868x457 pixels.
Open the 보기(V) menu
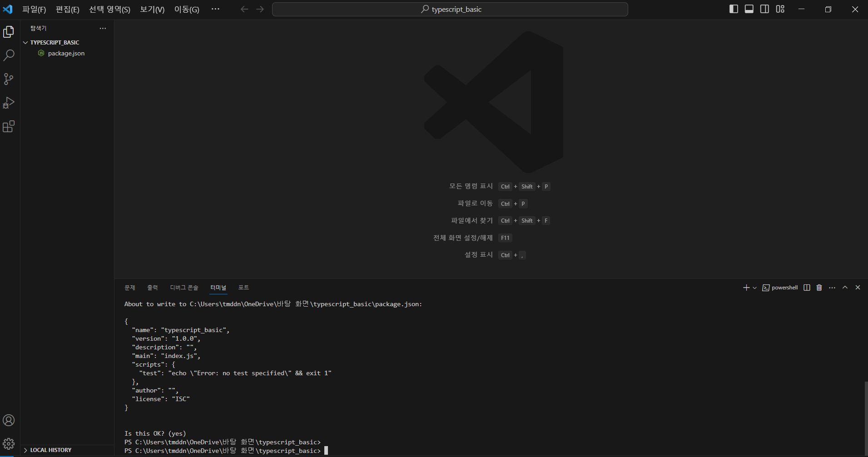[x=152, y=9]
